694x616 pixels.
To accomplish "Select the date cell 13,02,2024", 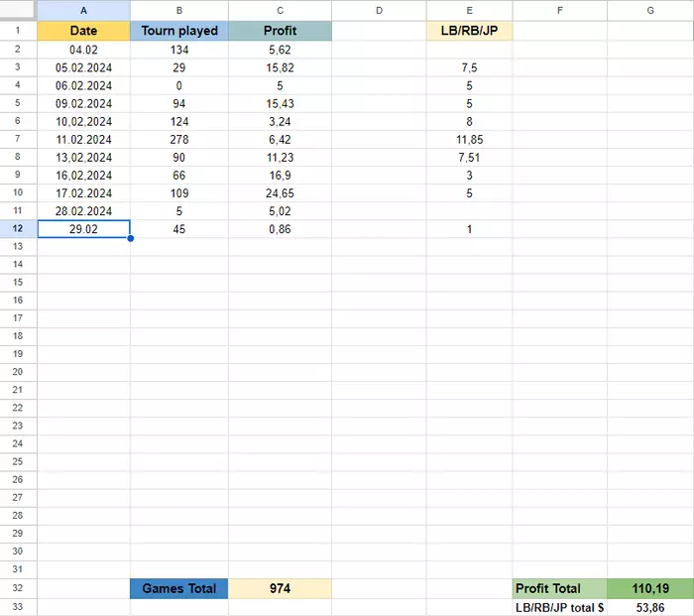I will pyautogui.click(x=83, y=157).
